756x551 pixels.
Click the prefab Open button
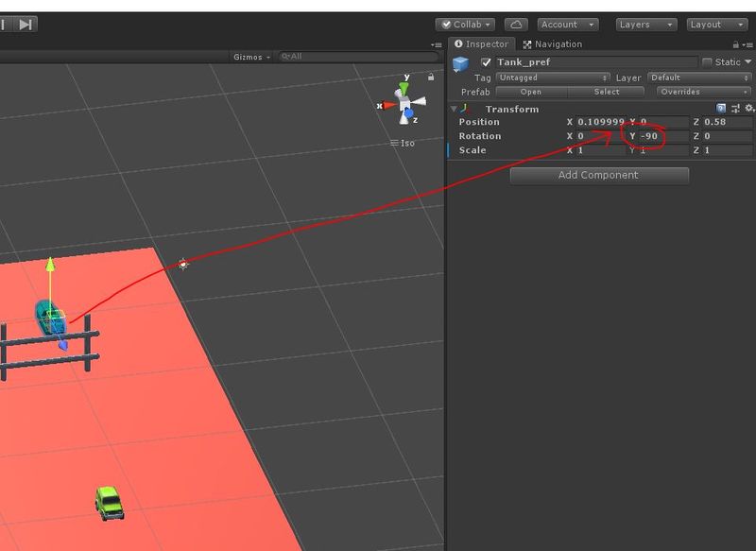pos(532,92)
